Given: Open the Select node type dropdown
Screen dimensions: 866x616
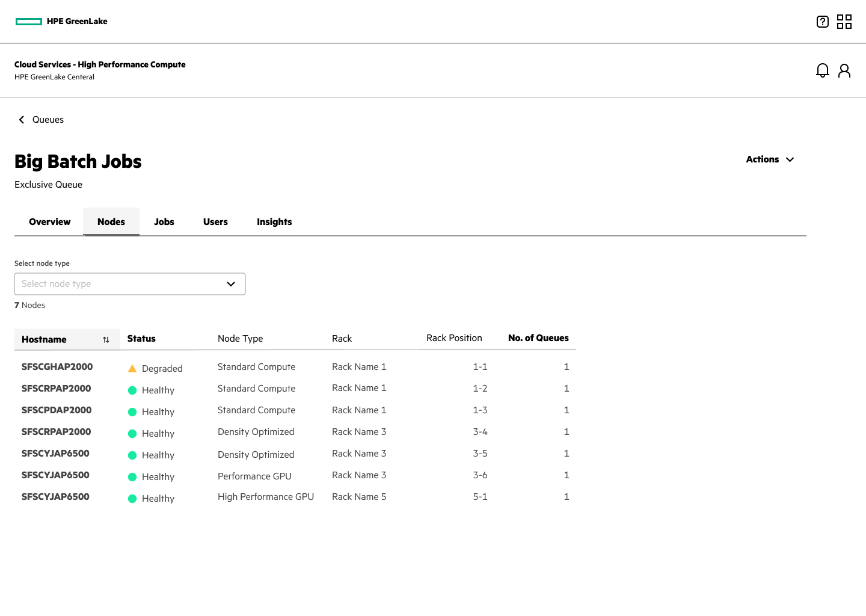Looking at the screenshot, I should [x=130, y=284].
